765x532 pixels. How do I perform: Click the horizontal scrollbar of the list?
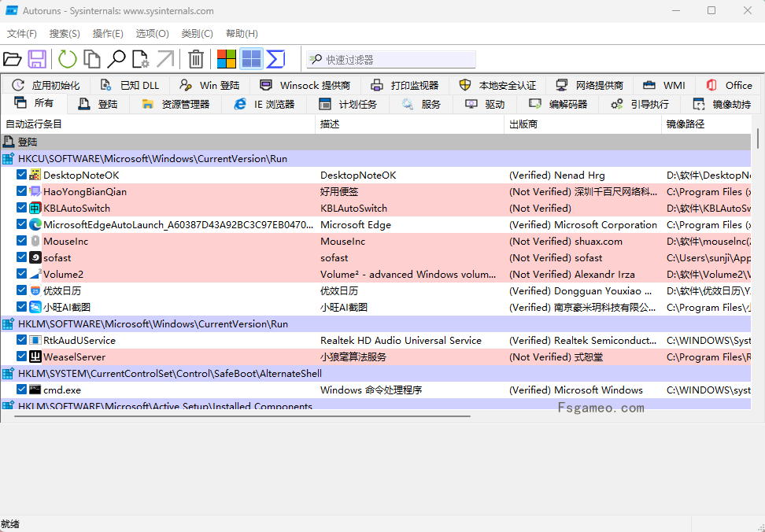tap(242, 416)
